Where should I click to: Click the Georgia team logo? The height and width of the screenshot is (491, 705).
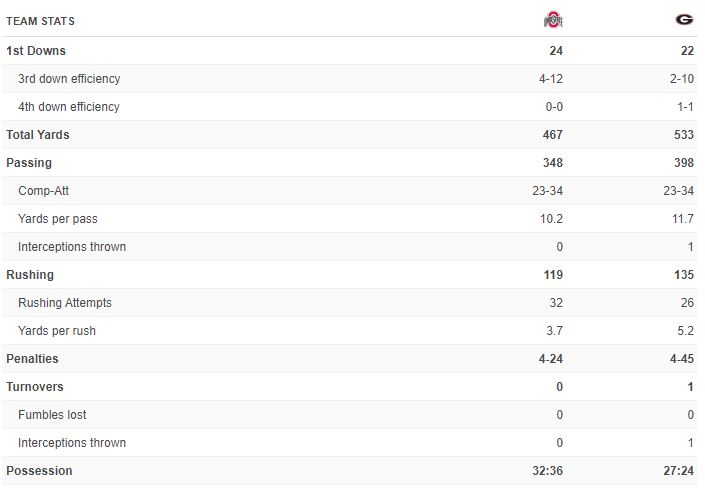click(684, 20)
